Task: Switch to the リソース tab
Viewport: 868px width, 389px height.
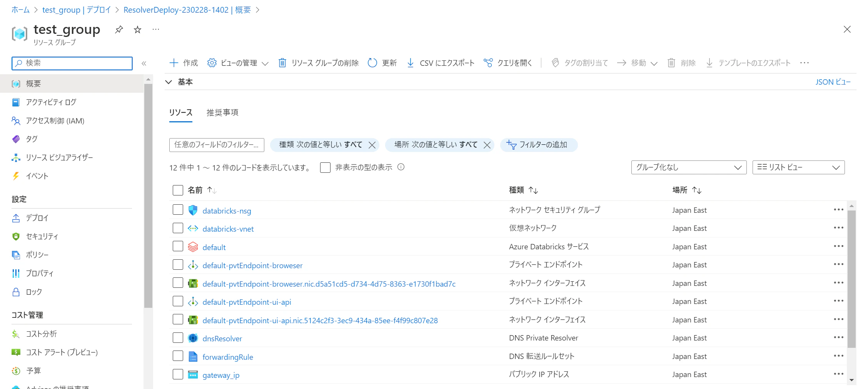Action: point(180,112)
